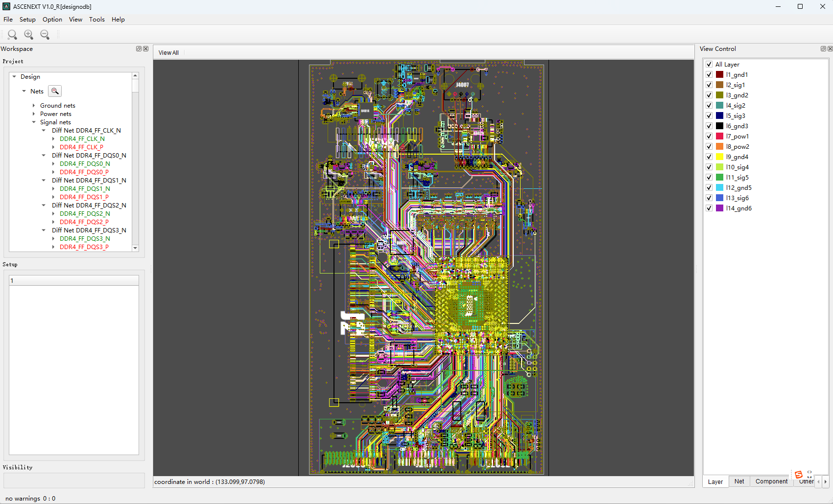Screen dimensions: 833x504
Task: Undock the View Control panel
Action: tap(823, 49)
